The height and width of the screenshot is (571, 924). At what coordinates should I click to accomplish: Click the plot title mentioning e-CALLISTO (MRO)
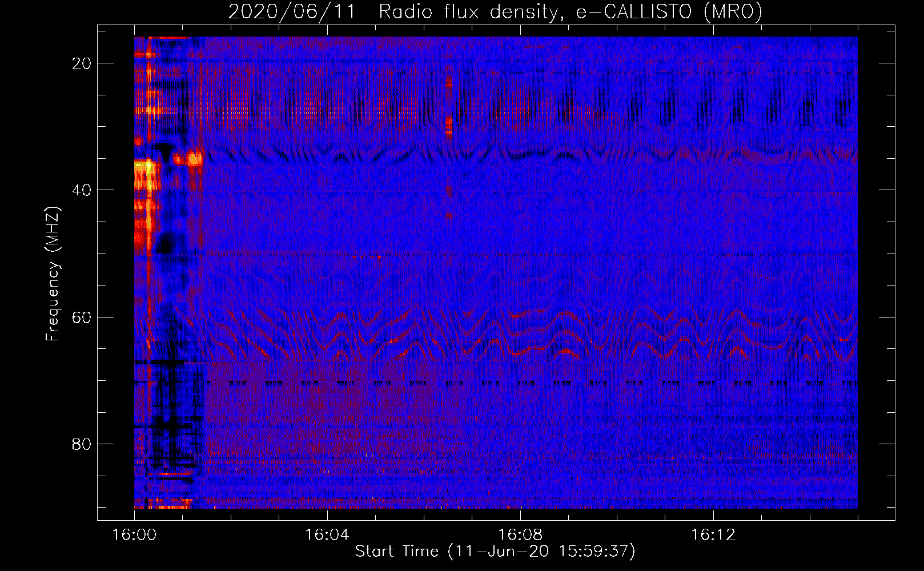pos(495,11)
